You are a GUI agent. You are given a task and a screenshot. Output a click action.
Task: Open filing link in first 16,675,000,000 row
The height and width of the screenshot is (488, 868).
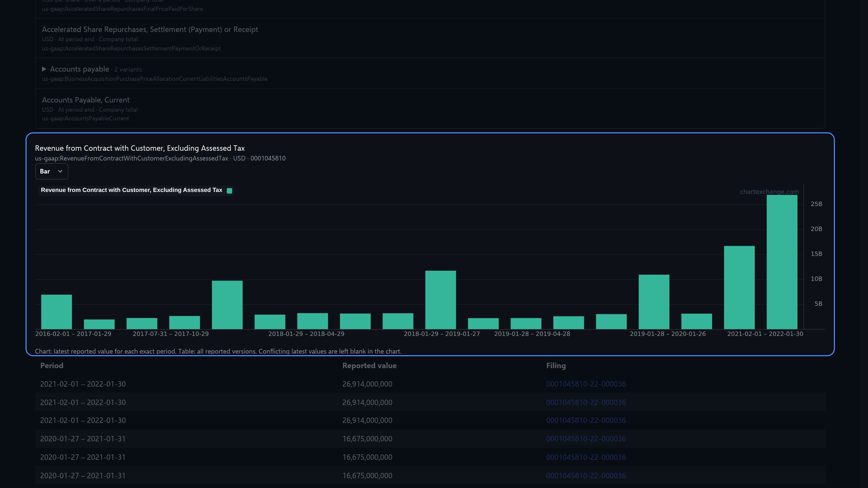point(586,439)
